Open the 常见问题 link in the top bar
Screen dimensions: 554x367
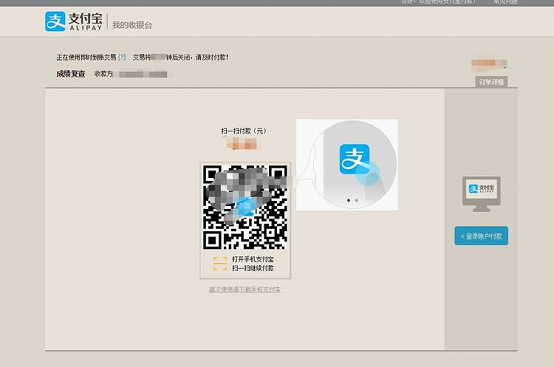[505, 2]
